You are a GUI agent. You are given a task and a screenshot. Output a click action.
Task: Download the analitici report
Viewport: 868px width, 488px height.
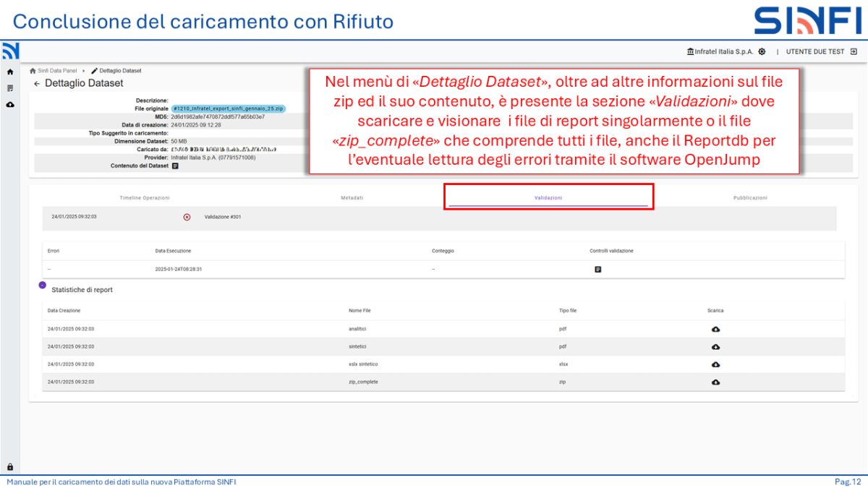[715, 328]
